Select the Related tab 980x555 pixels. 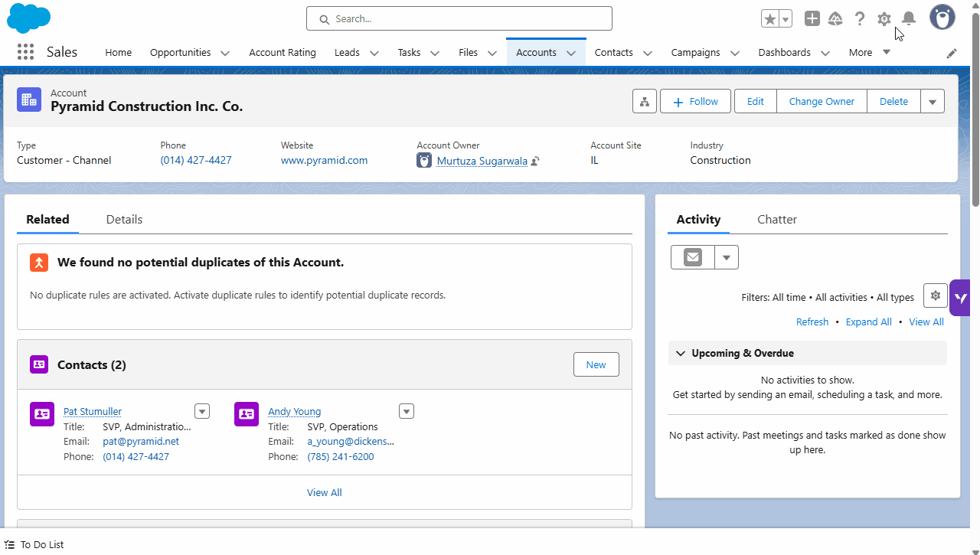pos(47,220)
